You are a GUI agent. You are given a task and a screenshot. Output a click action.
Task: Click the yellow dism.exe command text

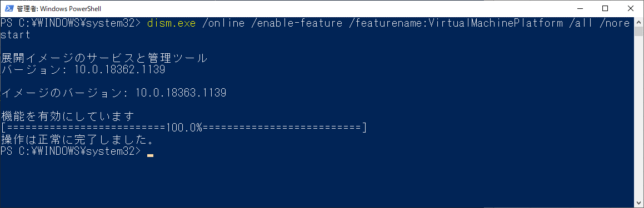[x=172, y=23]
